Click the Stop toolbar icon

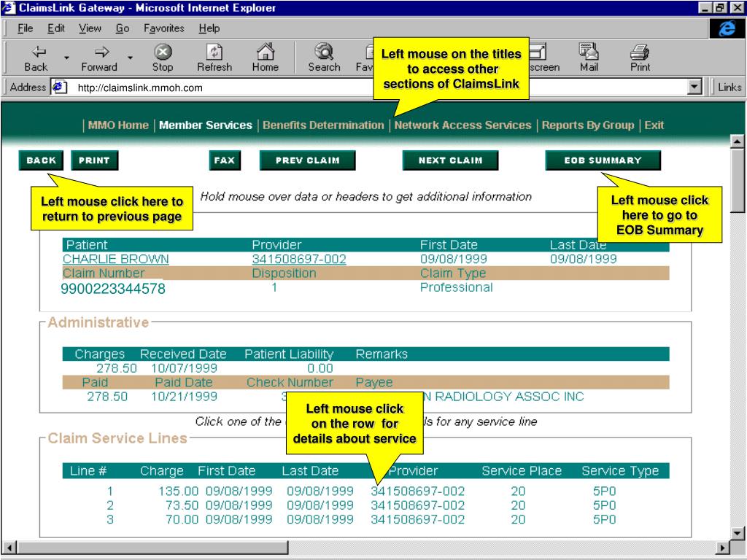coord(163,52)
